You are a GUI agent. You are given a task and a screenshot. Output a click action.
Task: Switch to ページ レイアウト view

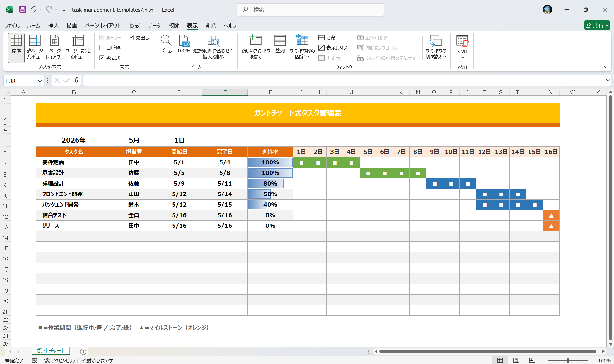[x=55, y=47]
